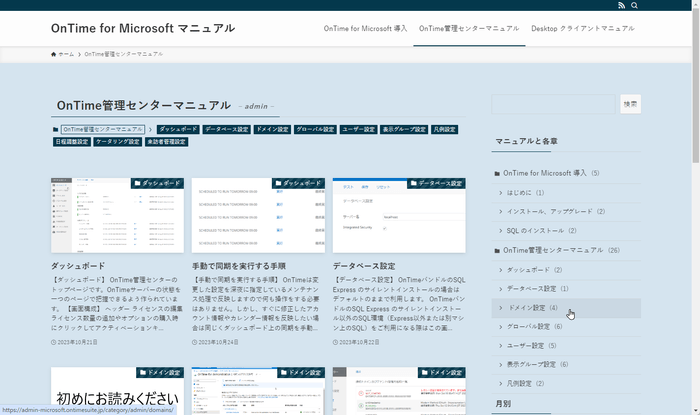
Task: Open the ダッシュボード article title
Action: pos(78,266)
